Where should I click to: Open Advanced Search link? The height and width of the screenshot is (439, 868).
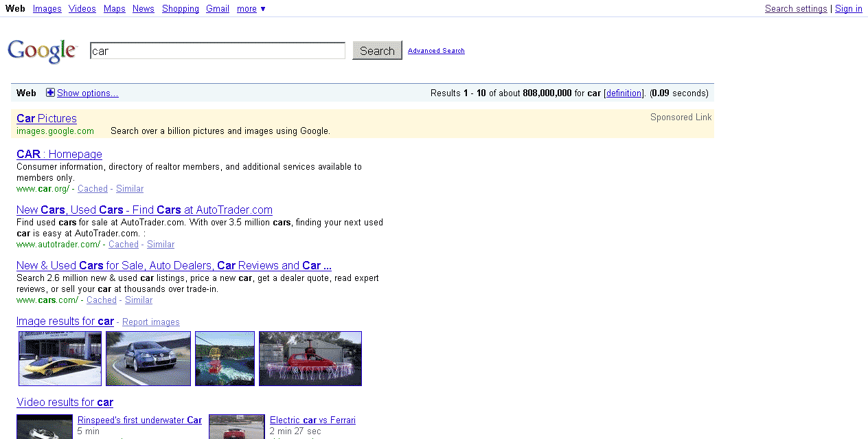point(436,51)
